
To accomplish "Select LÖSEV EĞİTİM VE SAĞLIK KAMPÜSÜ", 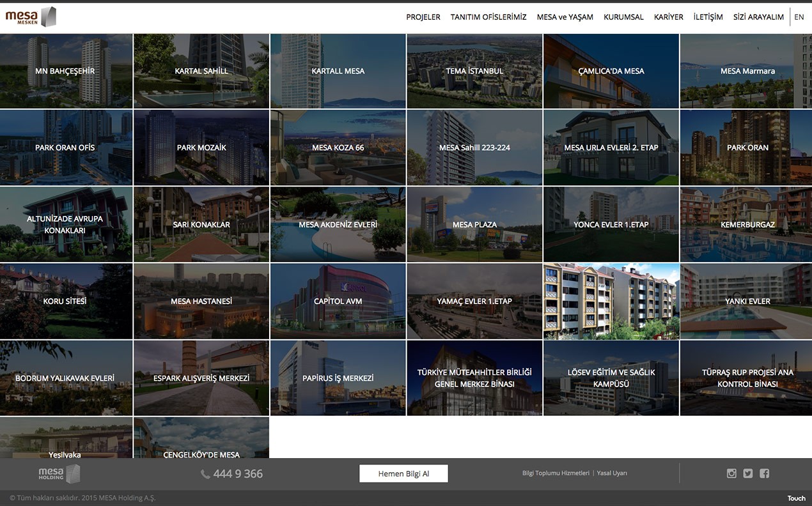I will [x=611, y=378].
